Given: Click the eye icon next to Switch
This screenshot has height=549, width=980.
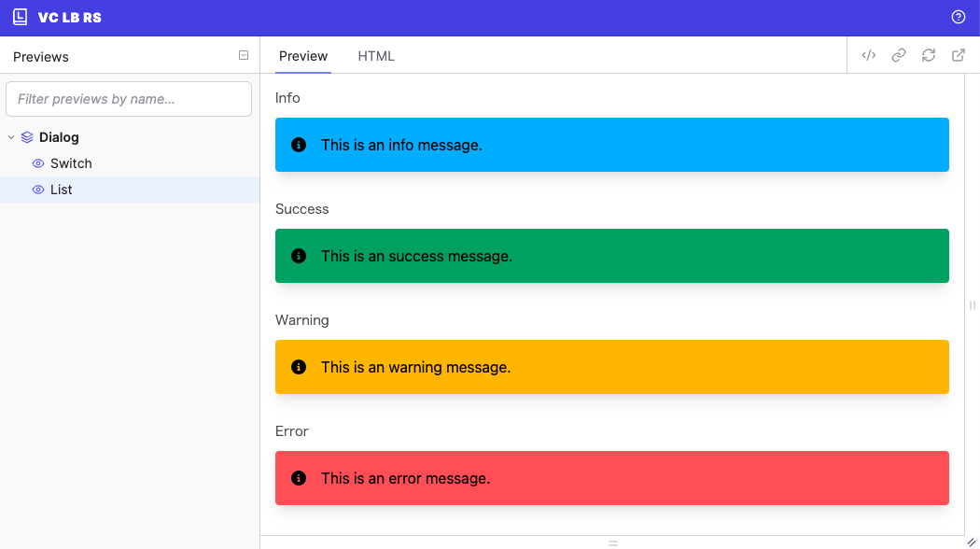Looking at the screenshot, I should pyautogui.click(x=36, y=163).
